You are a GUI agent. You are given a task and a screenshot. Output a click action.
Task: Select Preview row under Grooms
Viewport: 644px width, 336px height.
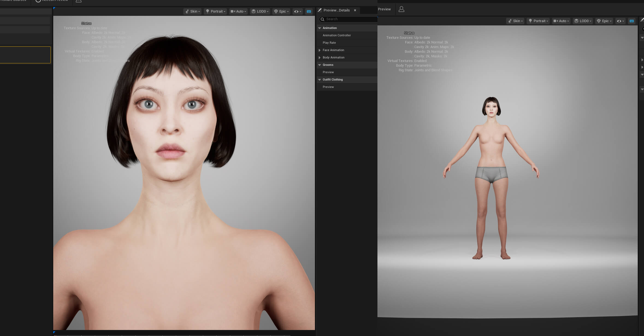[x=347, y=72]
